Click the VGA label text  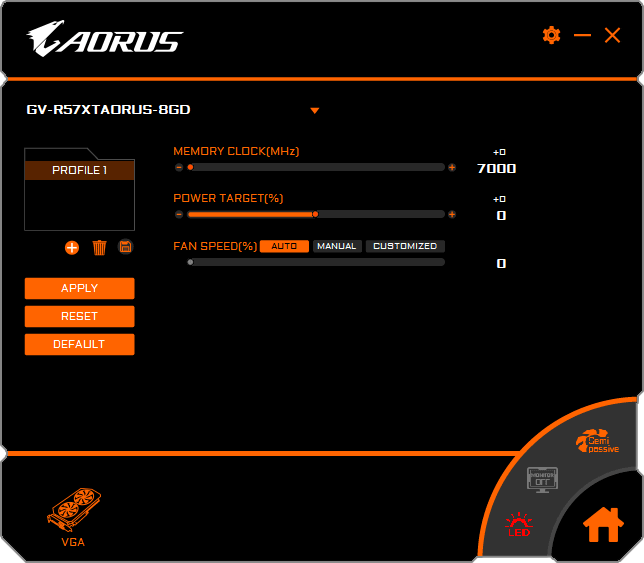pyautogui.click(x=73, y=542)
